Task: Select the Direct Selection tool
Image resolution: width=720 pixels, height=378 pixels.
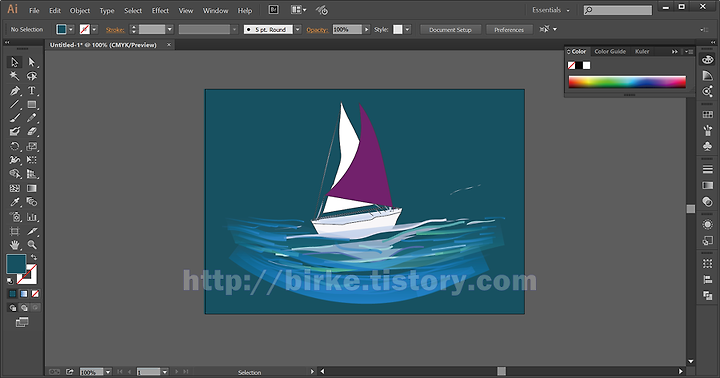Action: [32, 62]
